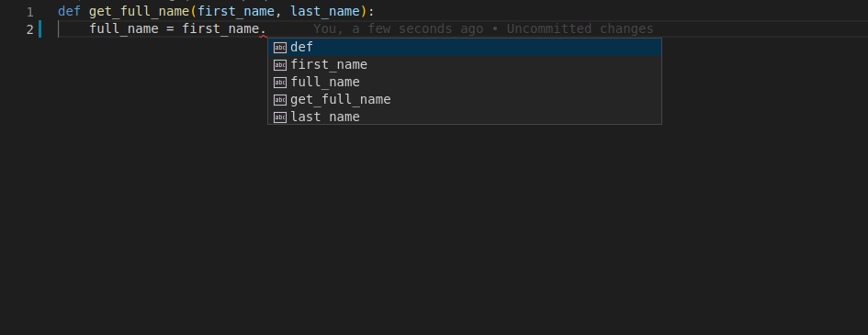This screenshot has height=335, width=868.
Task: Click the abc icon beside "def" suggestion
Action: tap(280, 48)
